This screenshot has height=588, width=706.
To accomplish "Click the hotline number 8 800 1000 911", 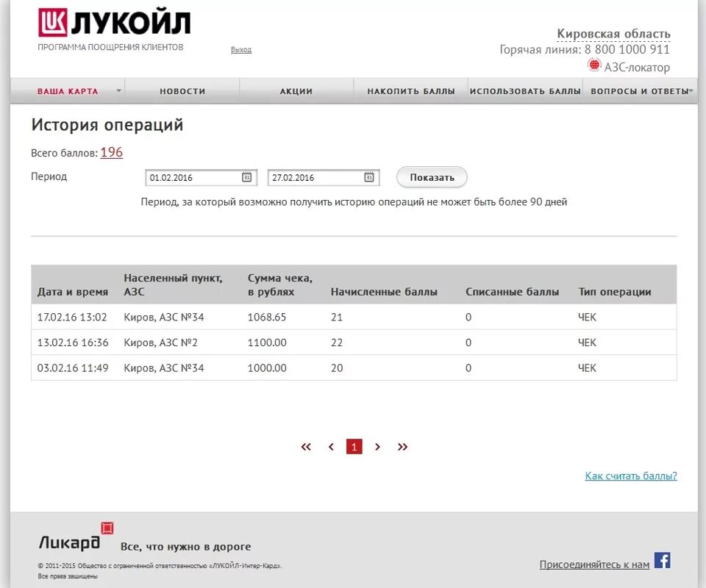I will pos(627,49).
